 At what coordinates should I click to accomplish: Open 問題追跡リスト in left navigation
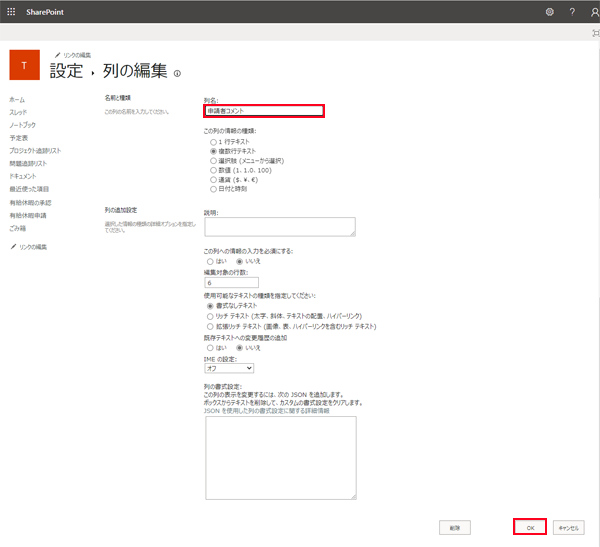pos(28,163)
